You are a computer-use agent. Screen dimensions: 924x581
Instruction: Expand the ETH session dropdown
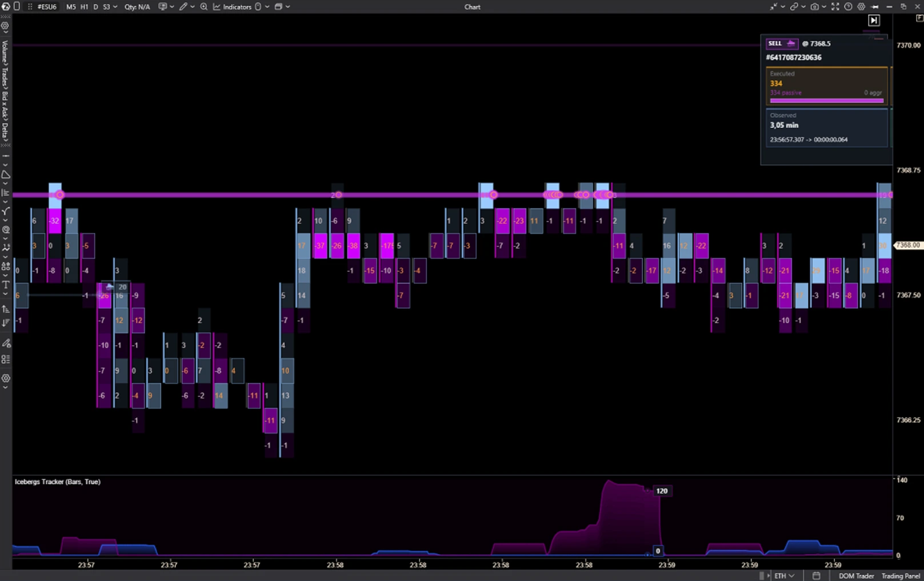784,576
